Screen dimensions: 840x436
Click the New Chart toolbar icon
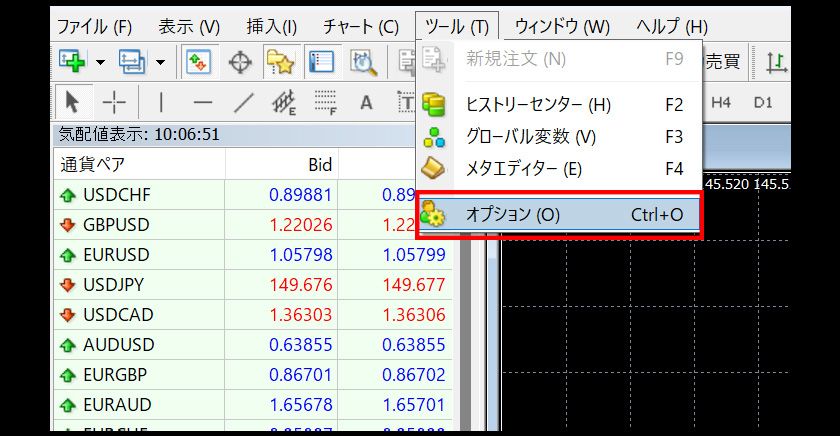click(71, 62)
